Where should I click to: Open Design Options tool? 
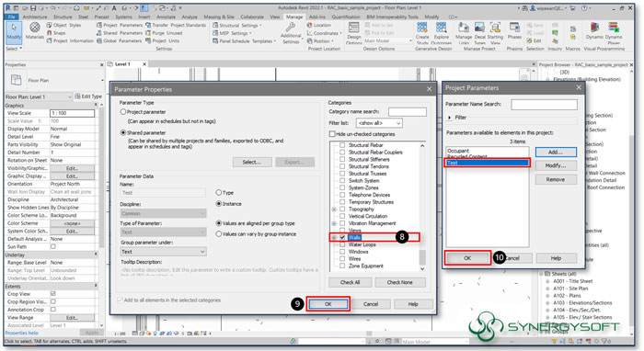pyautogui.click(x=353, y=32)
